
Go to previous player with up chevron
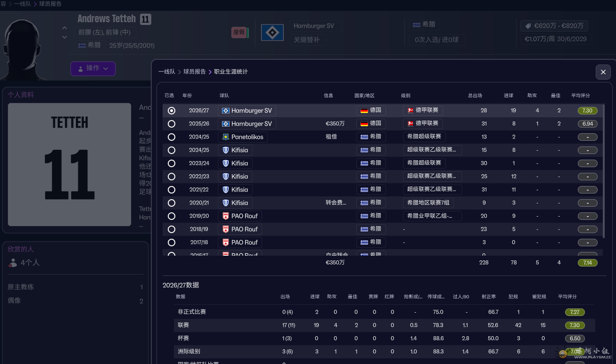pos(65,28)
